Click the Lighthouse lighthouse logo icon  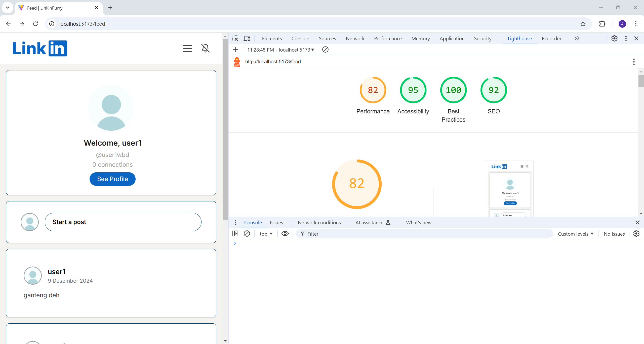[x=237, y=62]
